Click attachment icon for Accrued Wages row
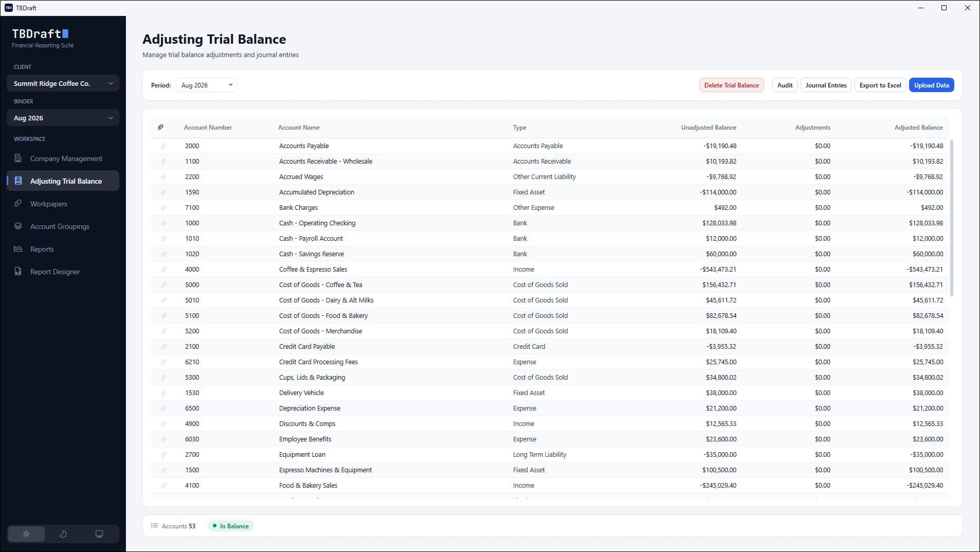980x552 pixels. (x=164, y=177)
